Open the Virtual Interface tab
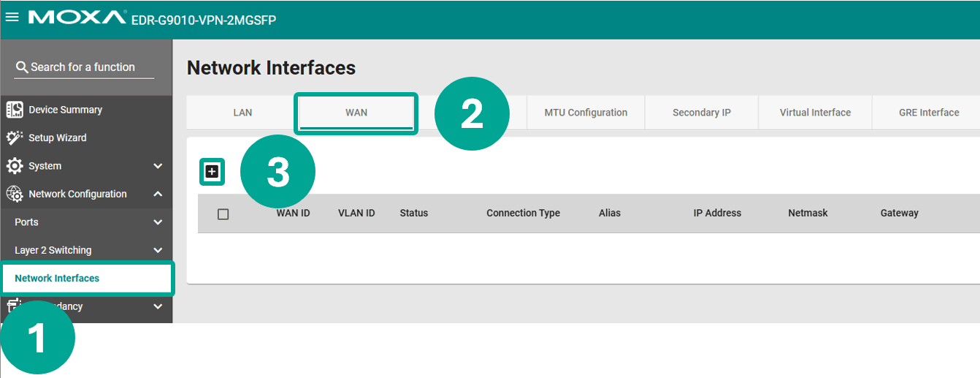 tap(815, 113)
